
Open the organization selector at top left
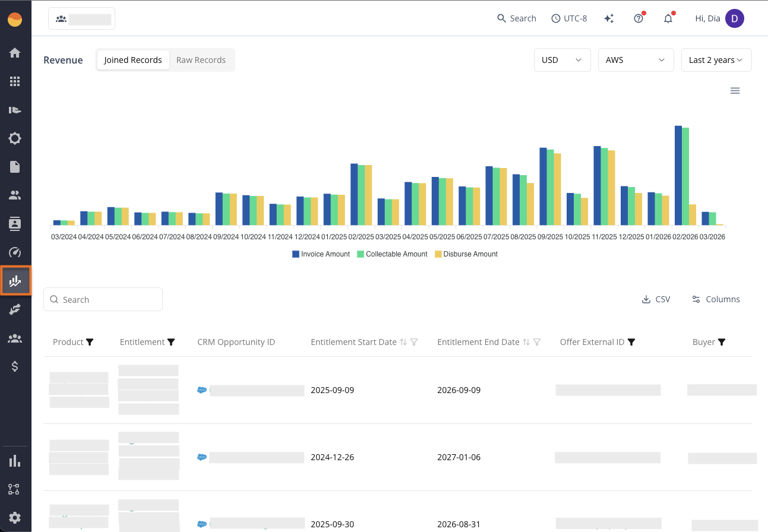click(x=81, y=18)
